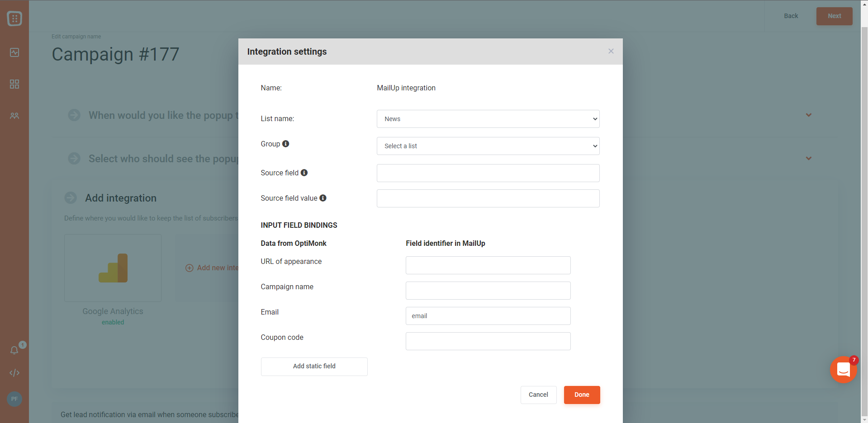Click the Coupon code binding input
Screen dimensions: 868x423
pyautogui.click(x=488, y=341)
